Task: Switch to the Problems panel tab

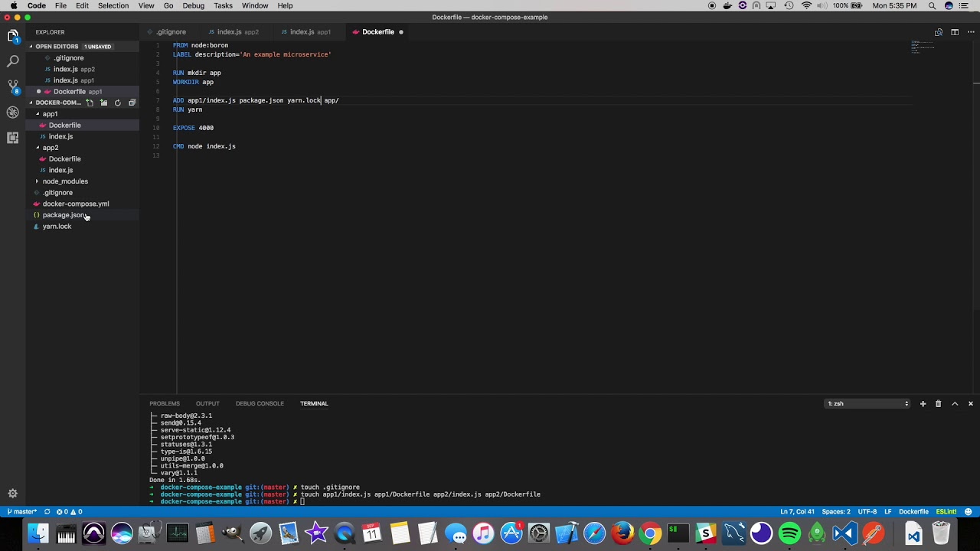Action: point(165,403)
